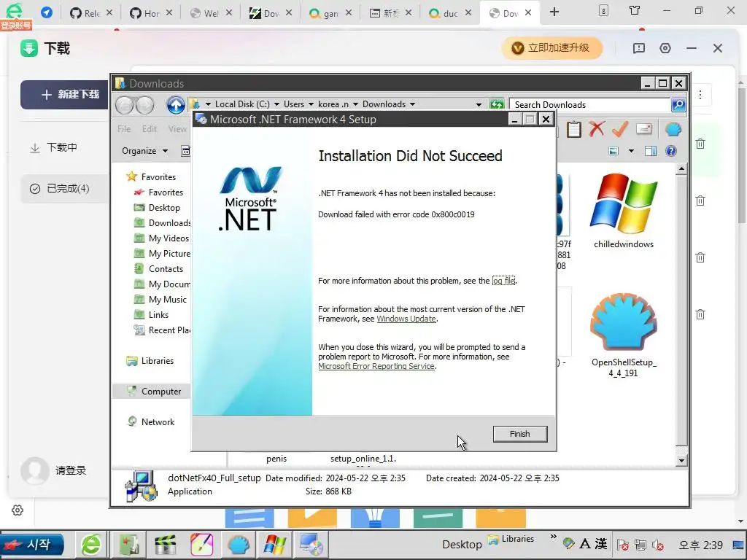Click the 新建下载 new download button

click(65, 94)
